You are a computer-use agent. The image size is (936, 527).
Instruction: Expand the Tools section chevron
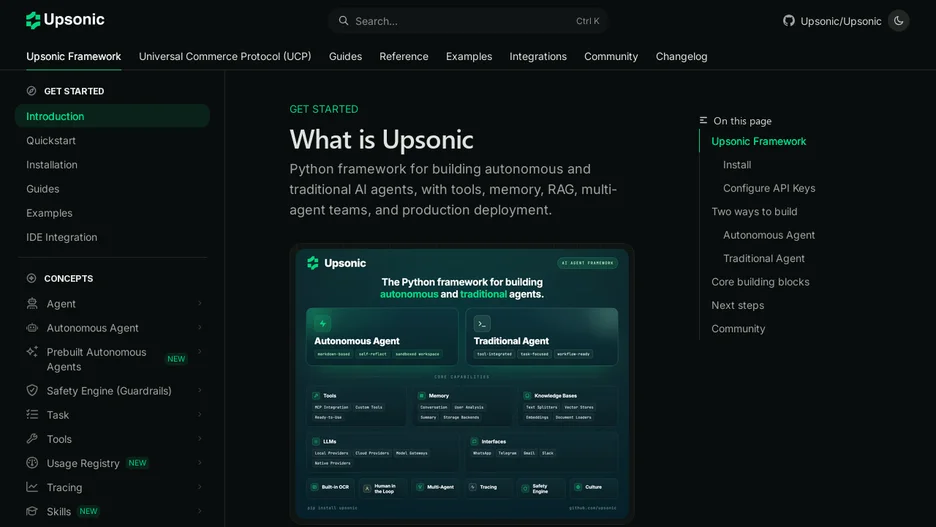pyautogui.click(x=199, y=439)
